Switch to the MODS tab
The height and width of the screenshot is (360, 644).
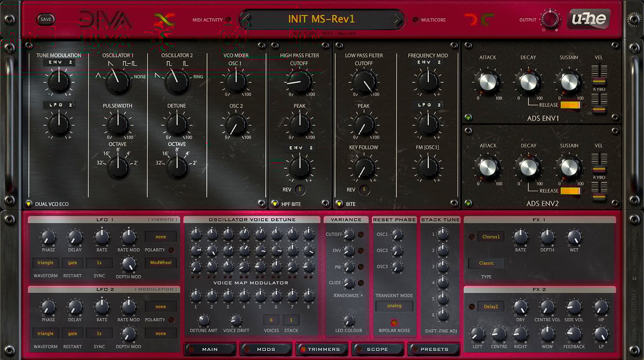266,349
